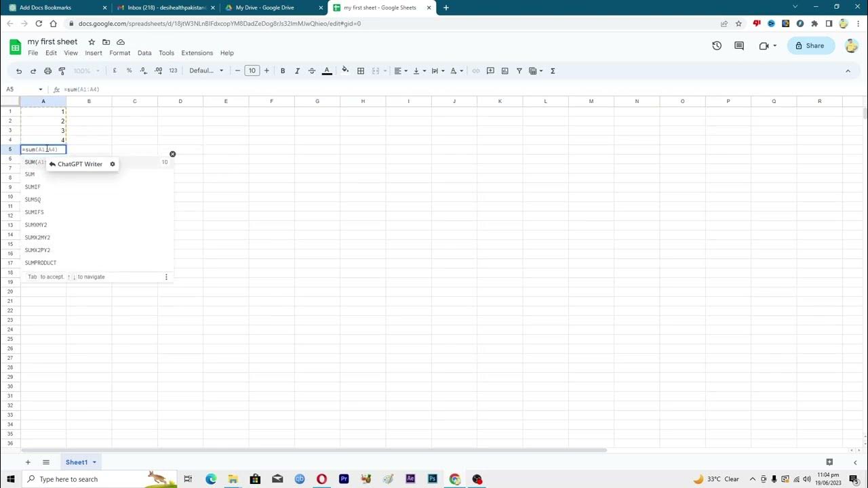The width and height of the screenshot is (868, 488).
Task: Click the Name box showing A5
Action: point(24,89)
